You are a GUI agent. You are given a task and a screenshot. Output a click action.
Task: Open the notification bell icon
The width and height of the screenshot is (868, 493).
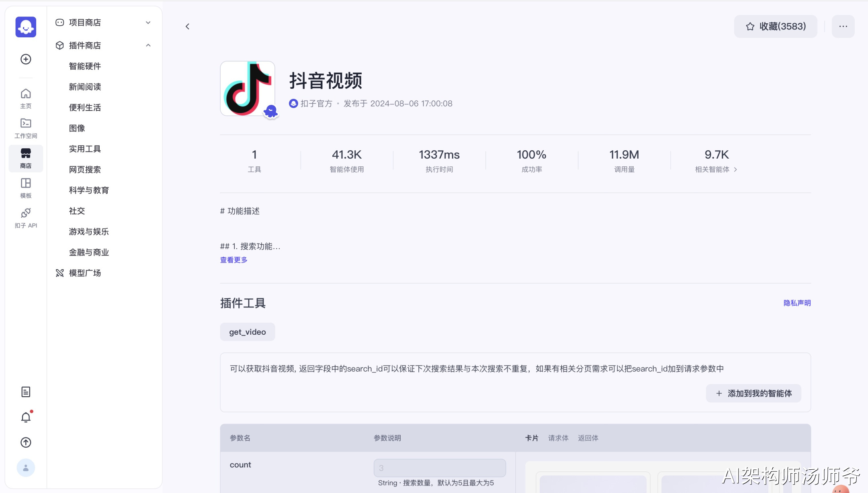(x=26, y=417)
